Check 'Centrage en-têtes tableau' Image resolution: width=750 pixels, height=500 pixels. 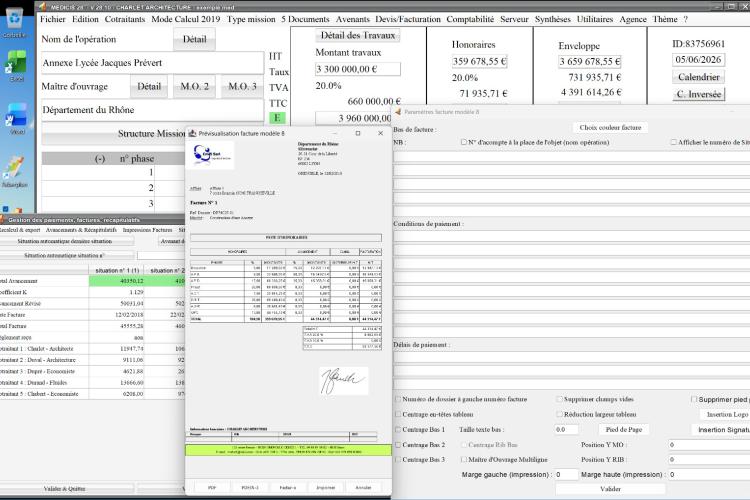[x=397, y=414]
